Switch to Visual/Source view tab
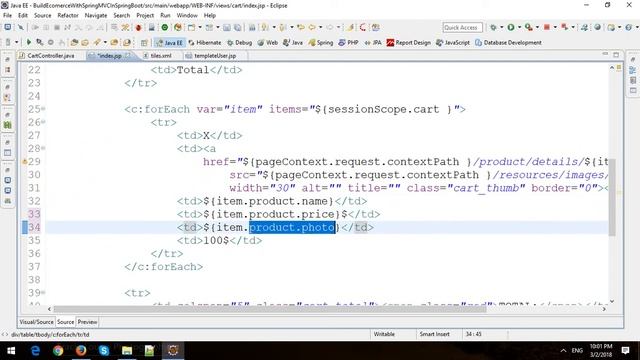 tap(36, 322)
